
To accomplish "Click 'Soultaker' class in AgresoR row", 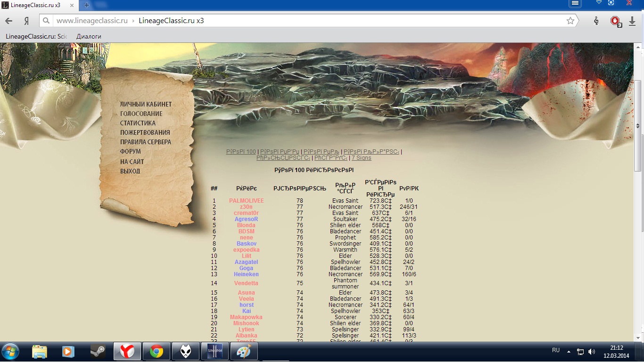I will click(346, 219).
